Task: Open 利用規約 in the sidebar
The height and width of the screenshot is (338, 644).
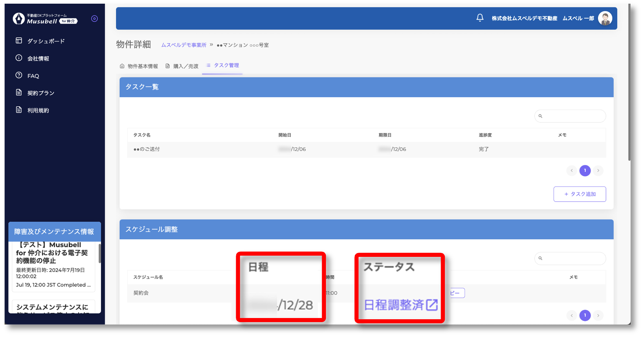Action: coord(38,110)
